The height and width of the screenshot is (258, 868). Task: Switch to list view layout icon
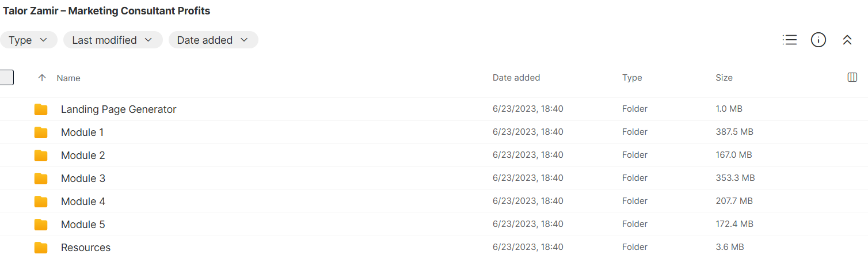tap(790, 40)
